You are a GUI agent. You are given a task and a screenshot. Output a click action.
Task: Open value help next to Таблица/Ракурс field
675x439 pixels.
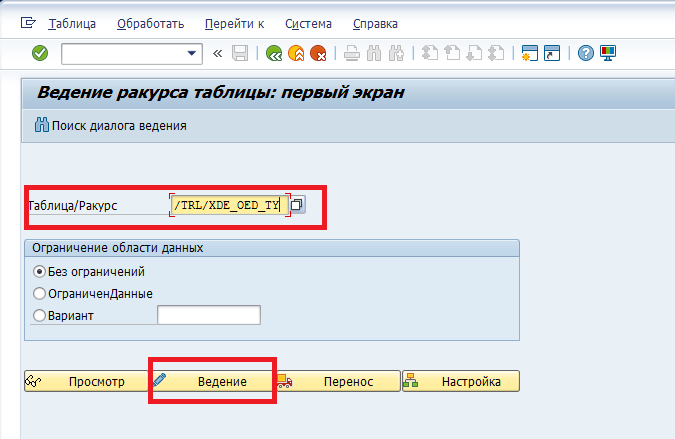[298, 205]
